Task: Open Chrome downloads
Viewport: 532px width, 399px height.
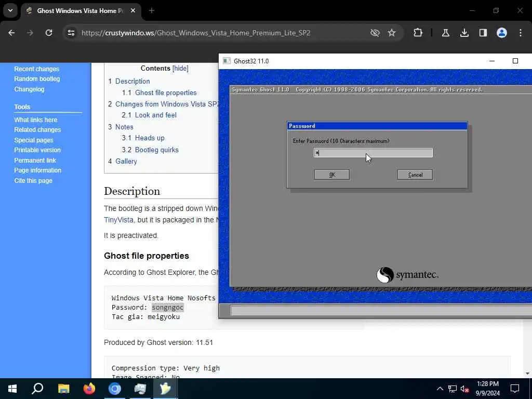Action: pyautogui.click(x=464, y=33)
